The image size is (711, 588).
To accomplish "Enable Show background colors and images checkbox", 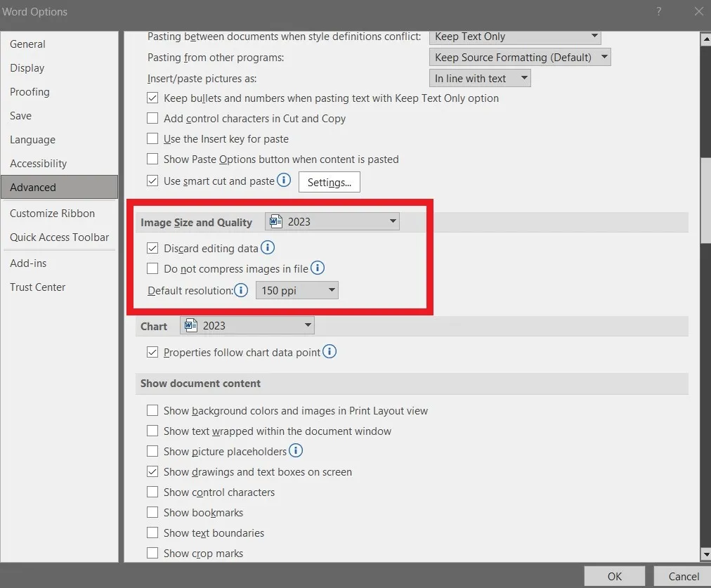I will pos(152,410).
